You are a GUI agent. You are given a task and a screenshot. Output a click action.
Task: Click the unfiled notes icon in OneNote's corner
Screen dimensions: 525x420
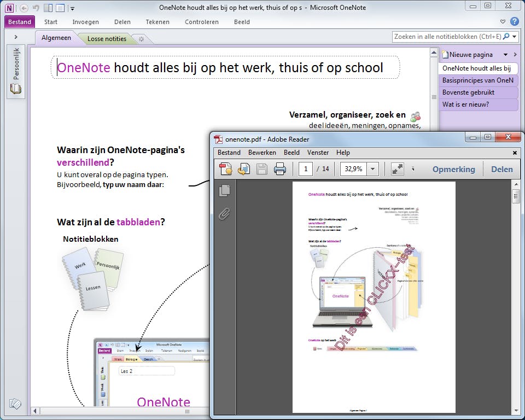pyautogui.click(x=15, y=404)
